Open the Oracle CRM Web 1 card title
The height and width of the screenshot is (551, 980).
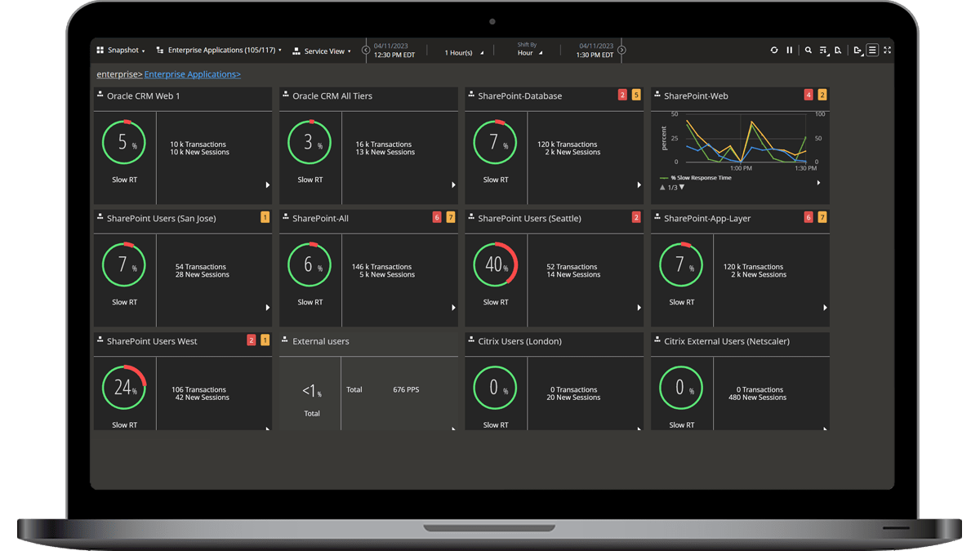[x=144, y=96]
